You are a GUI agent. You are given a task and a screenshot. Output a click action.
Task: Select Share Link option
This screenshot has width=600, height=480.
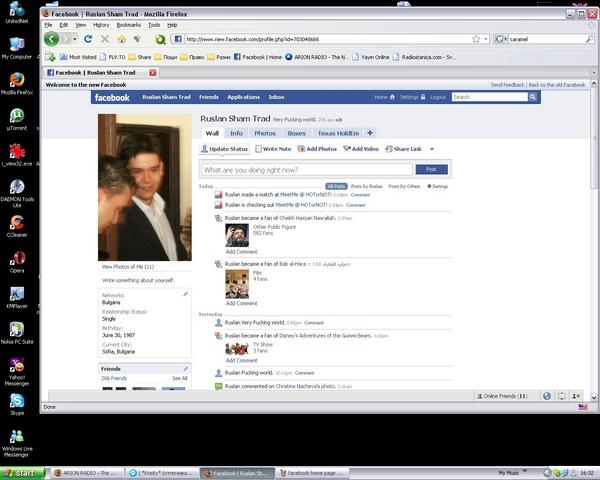[x=403, y=149]
